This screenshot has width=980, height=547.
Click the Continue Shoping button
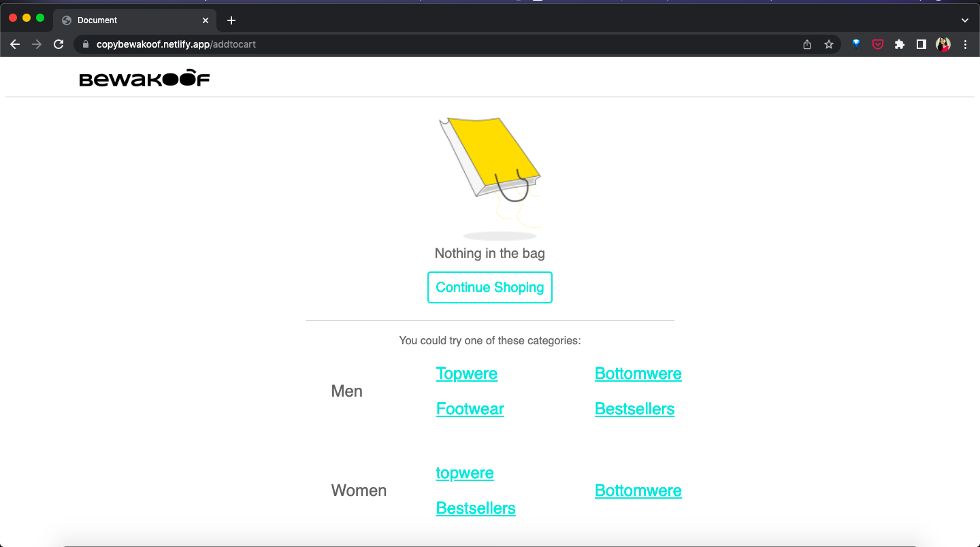point(489,287)
